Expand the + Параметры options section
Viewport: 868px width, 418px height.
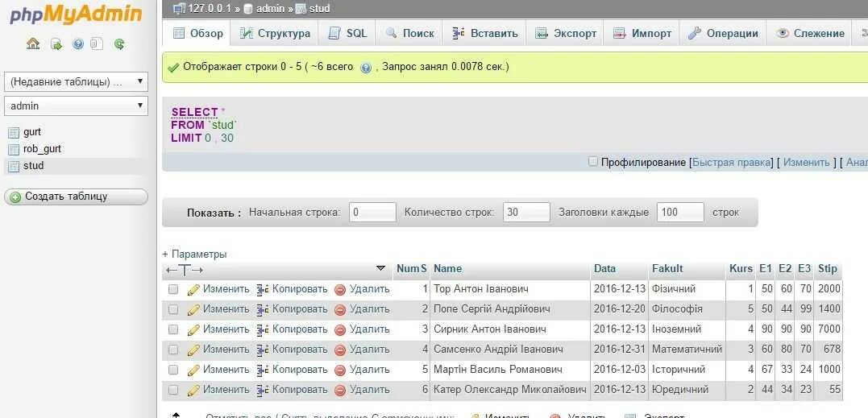194,255
